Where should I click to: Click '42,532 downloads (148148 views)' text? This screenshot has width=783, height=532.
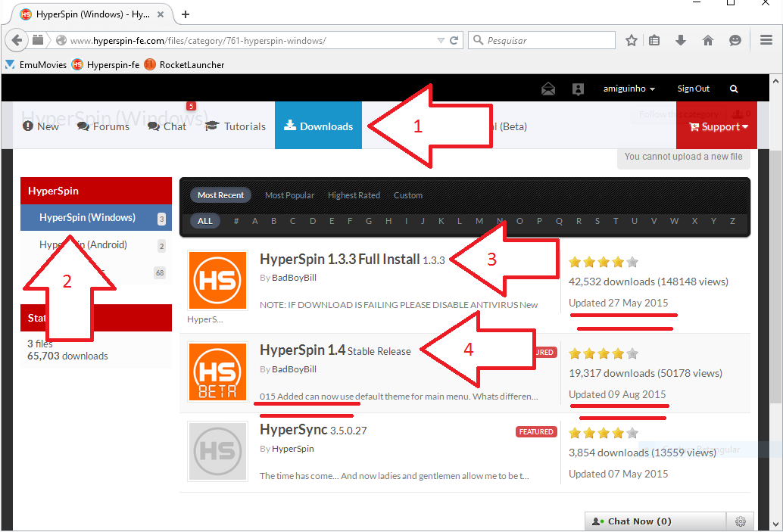[648, 282]
